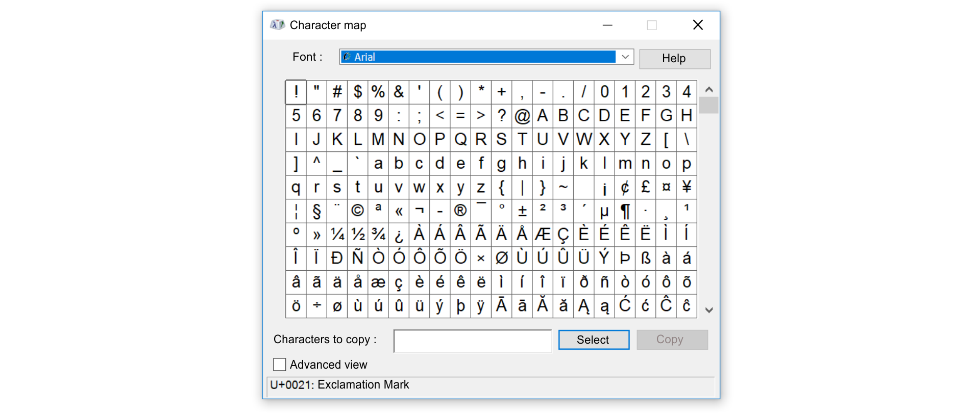The width and height of the screenshot is (980, 413).
Task: Pick the plus-minus ± character
Action: [522, 211]
